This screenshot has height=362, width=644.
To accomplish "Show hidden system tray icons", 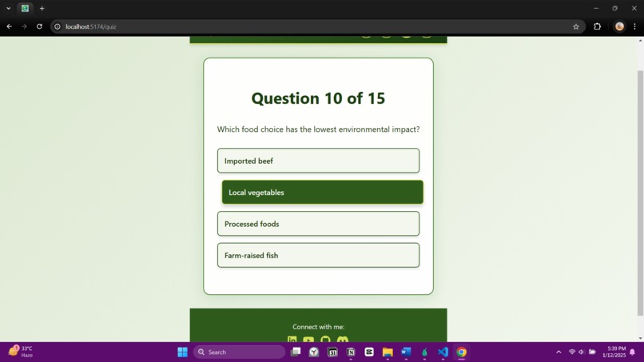I will (x=559, y=352).
